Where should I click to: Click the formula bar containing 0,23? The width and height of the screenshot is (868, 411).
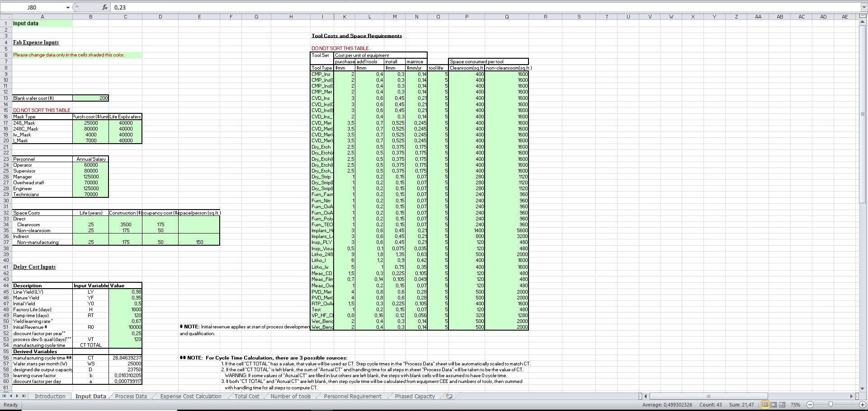point(486,8)
